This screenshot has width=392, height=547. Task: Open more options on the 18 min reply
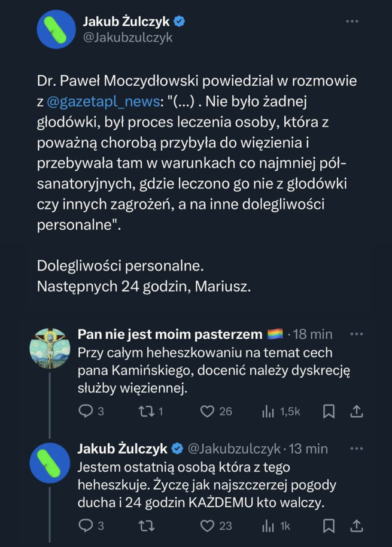click(356, 334)
